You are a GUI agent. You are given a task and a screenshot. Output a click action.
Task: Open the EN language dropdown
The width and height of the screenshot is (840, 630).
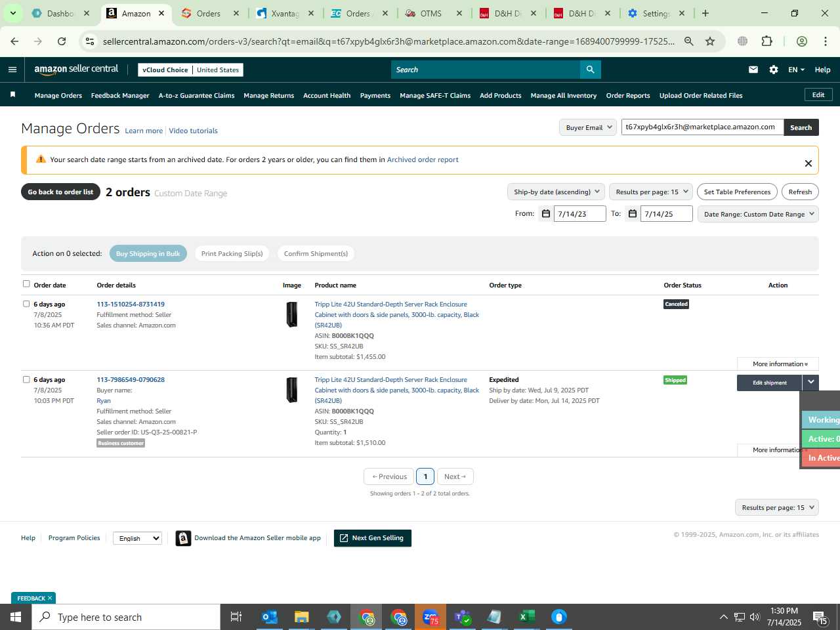(x=796, y=70)
